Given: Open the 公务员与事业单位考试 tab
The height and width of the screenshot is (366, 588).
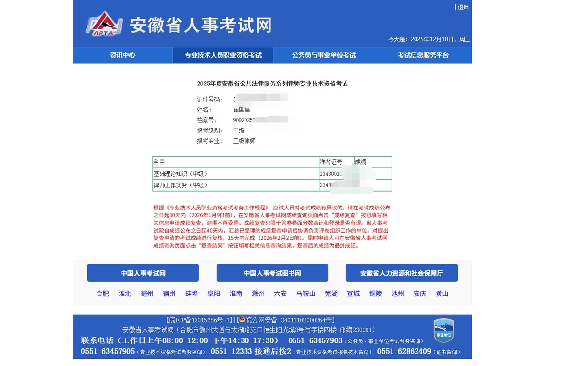Looking at the screenshot, I should point(323,55).
